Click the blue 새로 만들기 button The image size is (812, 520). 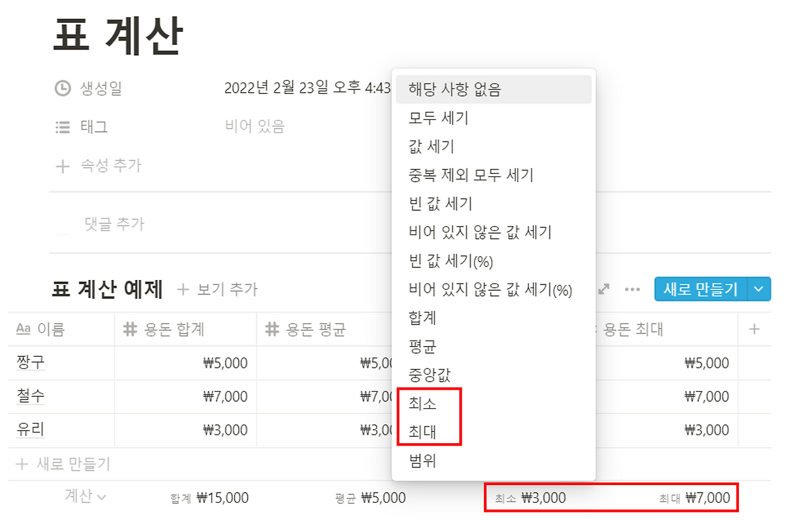click(700, 289)
